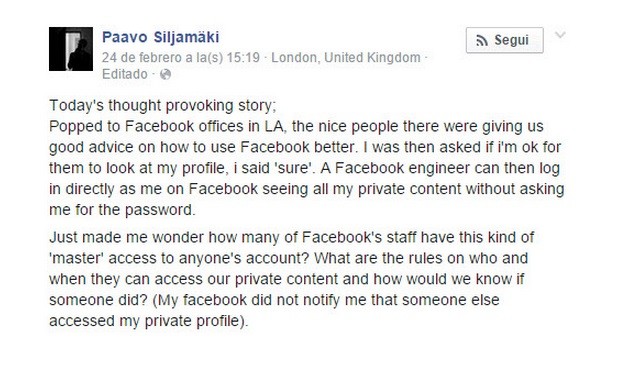Click the text "Popped to Facebook offices in LA"

166,127
